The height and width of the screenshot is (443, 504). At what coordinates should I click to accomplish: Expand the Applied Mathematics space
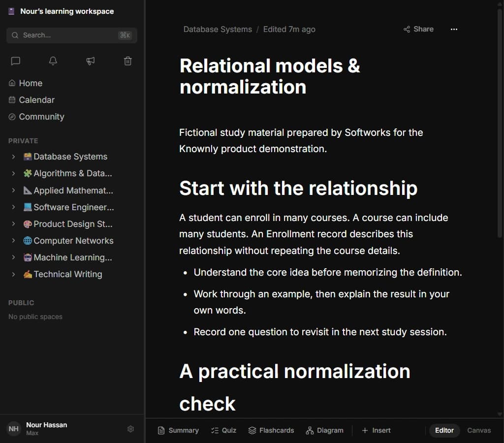coord(13,190)
